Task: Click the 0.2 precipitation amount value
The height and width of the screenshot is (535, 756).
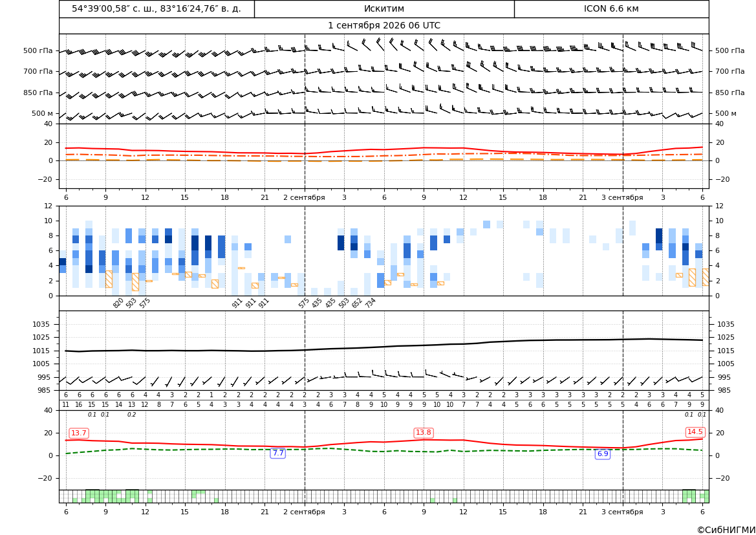Action: [x=132, y=415]
